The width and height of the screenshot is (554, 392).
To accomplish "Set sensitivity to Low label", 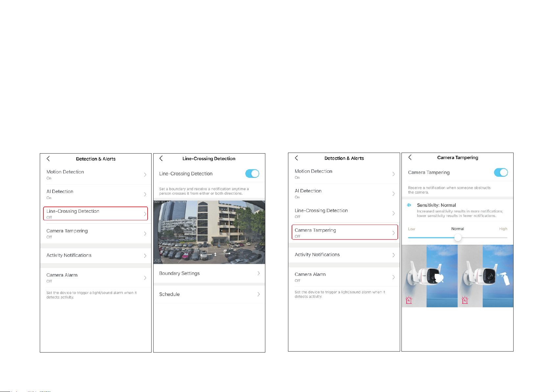I will (411, 229).
